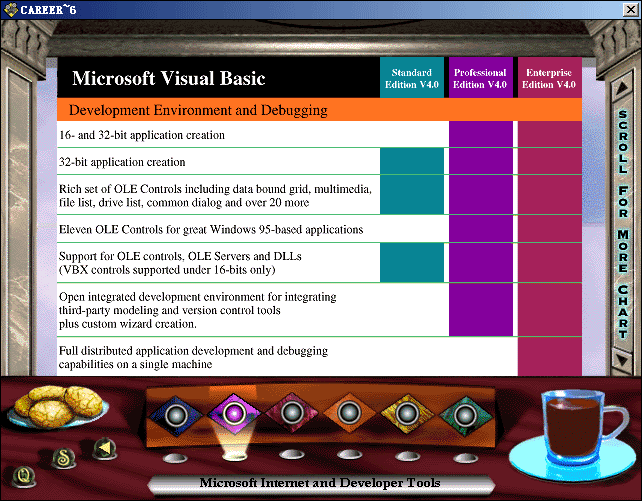Click small pedestal under green gem
The height and width of the screenshot is (501, 642).
tap(465, 458)
